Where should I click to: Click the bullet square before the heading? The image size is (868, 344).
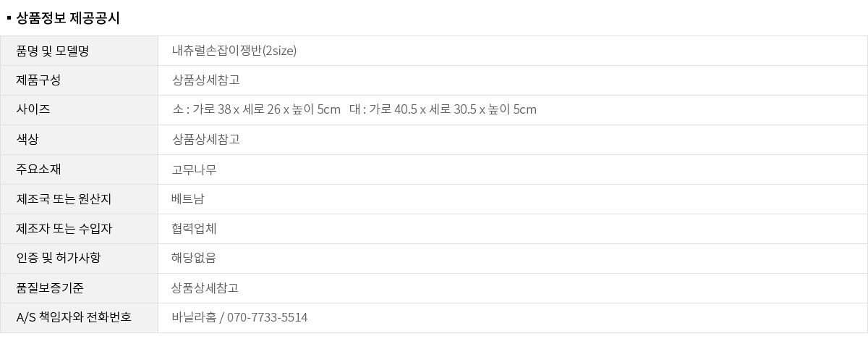pyautogui.click(x=9, y=15)
